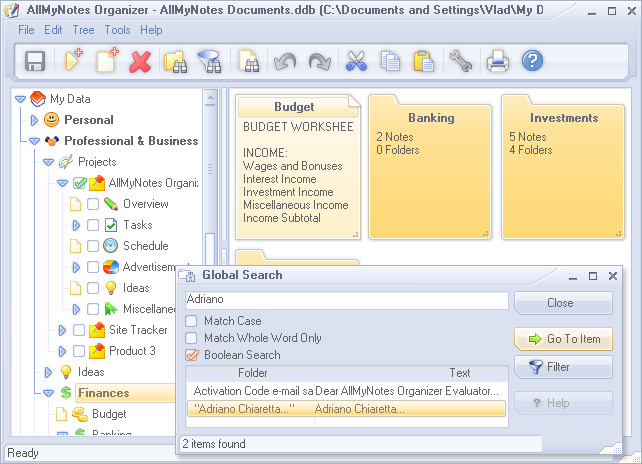The image size is (642, 464).
Task: Click the blue Help question mark icon
Action: click(x=532, y=62)
